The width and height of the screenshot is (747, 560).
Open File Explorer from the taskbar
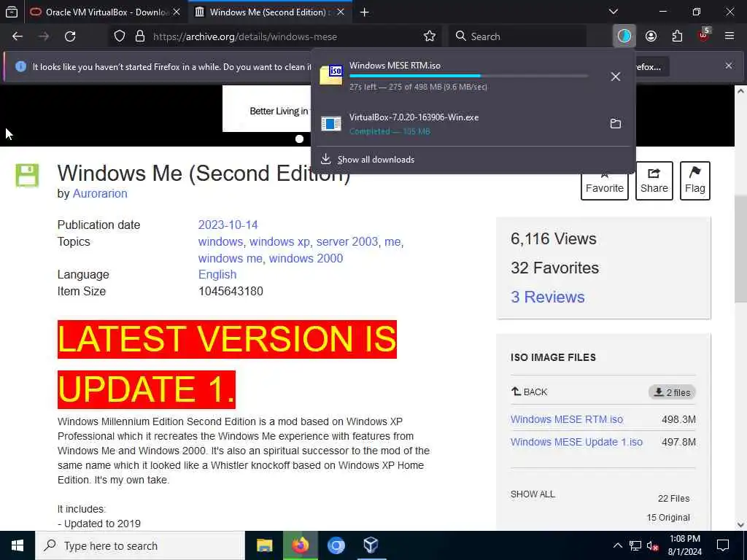pos(264,545)
